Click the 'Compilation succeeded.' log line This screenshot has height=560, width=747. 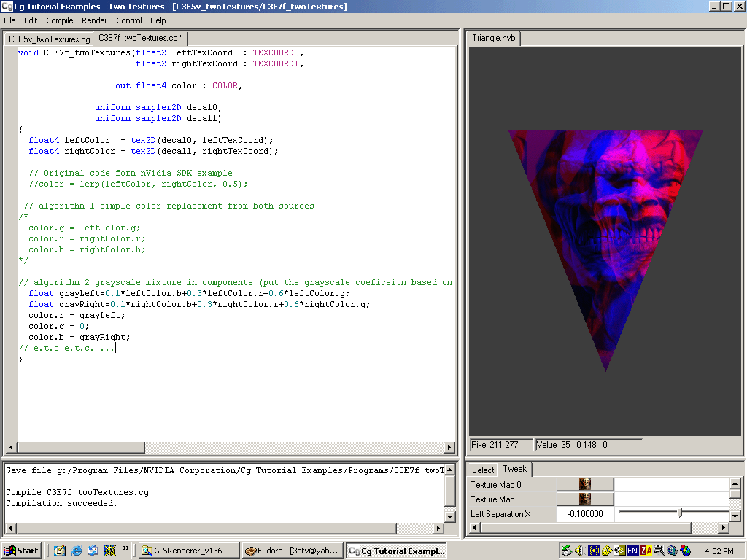pos(61,503)
